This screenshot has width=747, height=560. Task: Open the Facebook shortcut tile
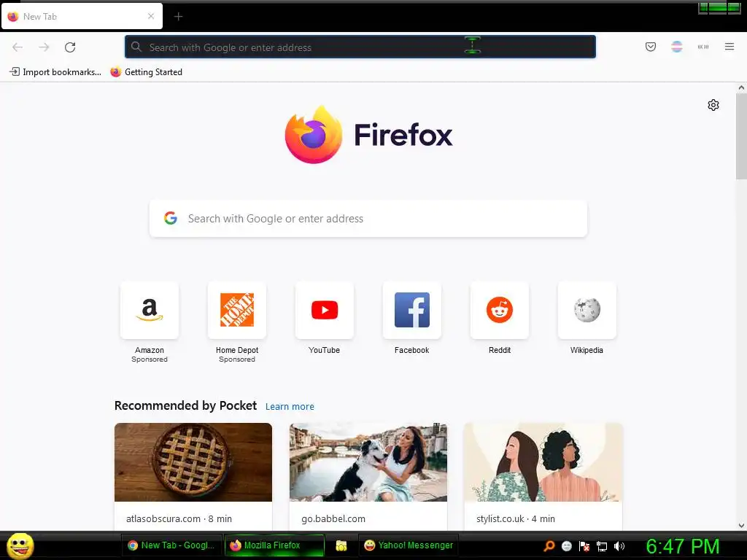pyautogui.click(x=412, y=311)
